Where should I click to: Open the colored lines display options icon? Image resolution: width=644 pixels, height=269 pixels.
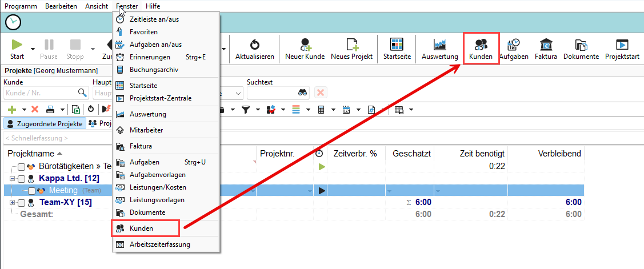(x=295, y=110)
